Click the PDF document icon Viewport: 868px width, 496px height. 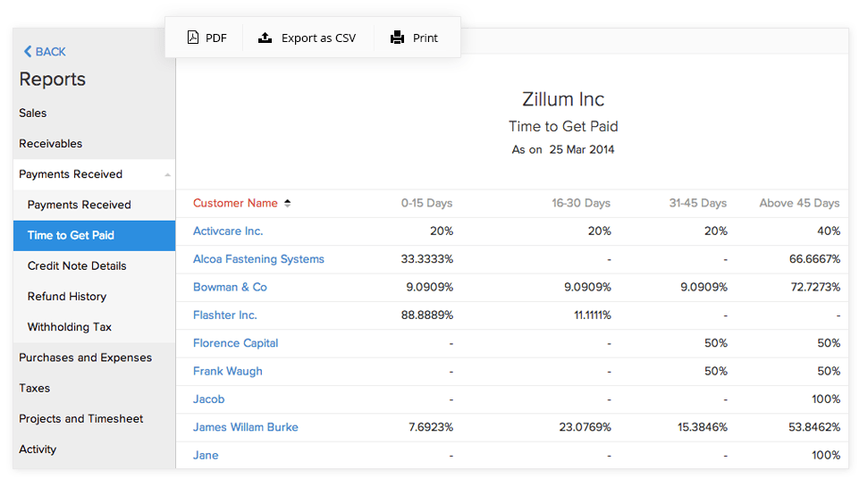click(192, 38)
